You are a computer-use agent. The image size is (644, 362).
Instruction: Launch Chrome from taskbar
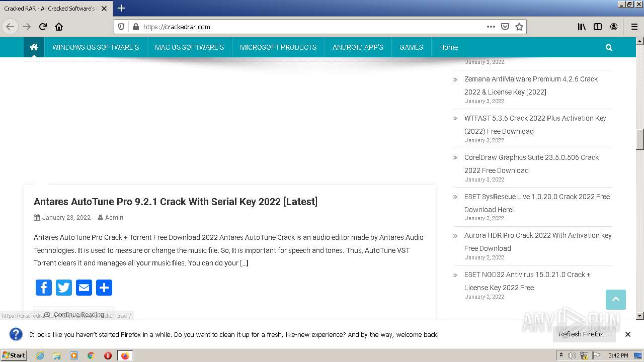pos(91,355)
